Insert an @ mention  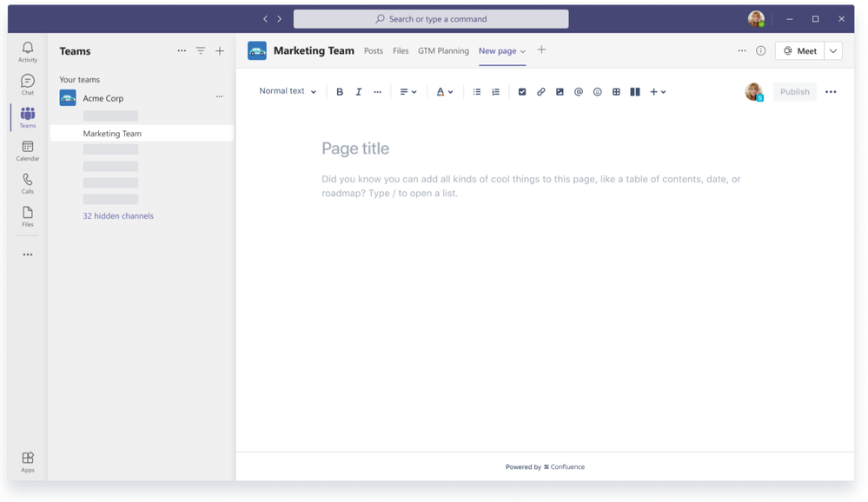point(579,92)
